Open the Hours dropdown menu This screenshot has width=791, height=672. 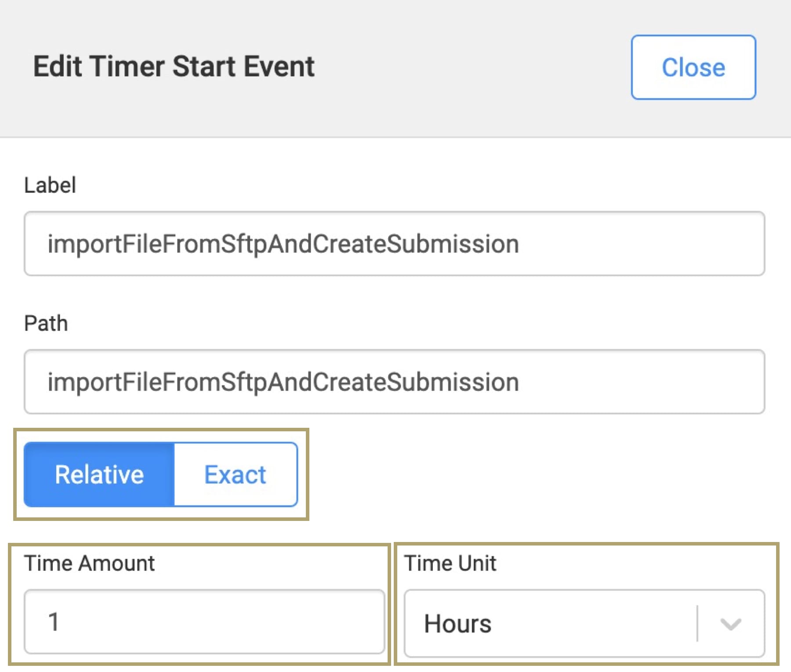pos(584,623)
